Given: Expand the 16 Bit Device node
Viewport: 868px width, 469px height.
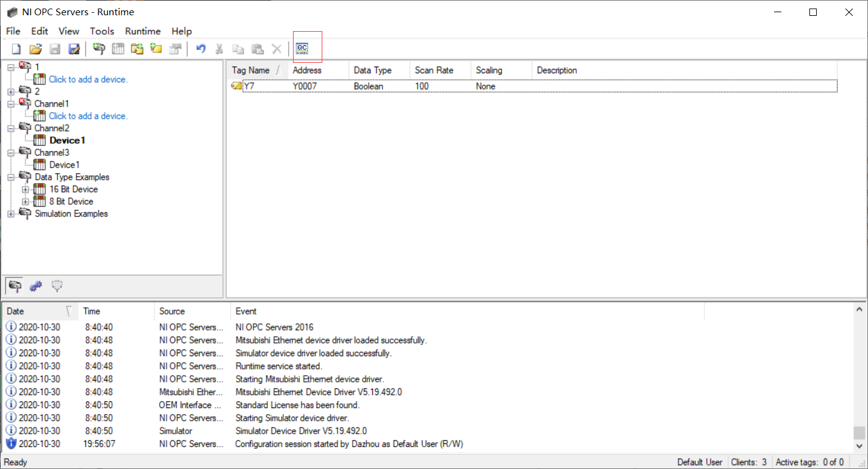Looking at the screenshot, I should (x=25, y=189).
